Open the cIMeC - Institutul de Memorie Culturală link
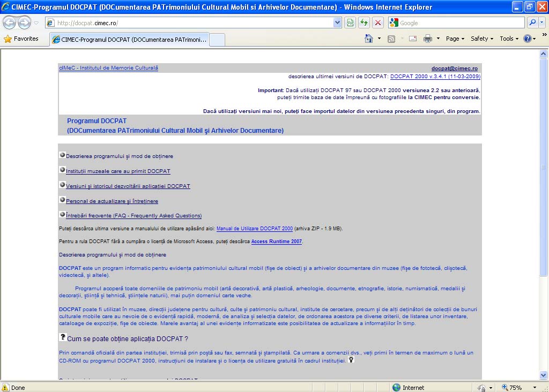 (108, 68)
